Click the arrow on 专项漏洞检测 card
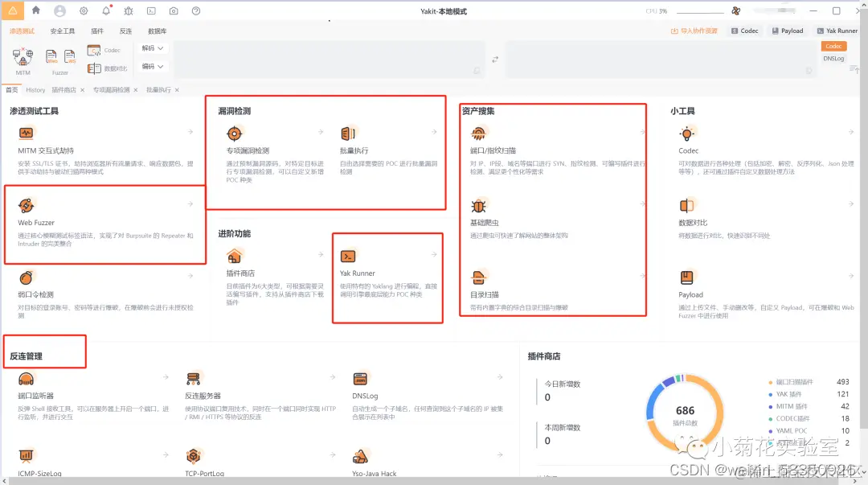This screenshot has width=868, height=485. (321, 132)
